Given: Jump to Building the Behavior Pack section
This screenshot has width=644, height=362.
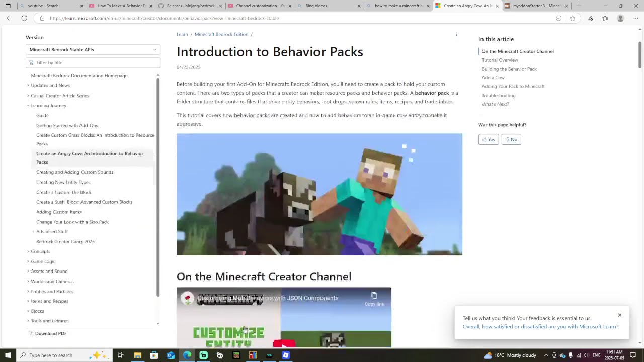Looking at the screenshot, I should point(509,69).
